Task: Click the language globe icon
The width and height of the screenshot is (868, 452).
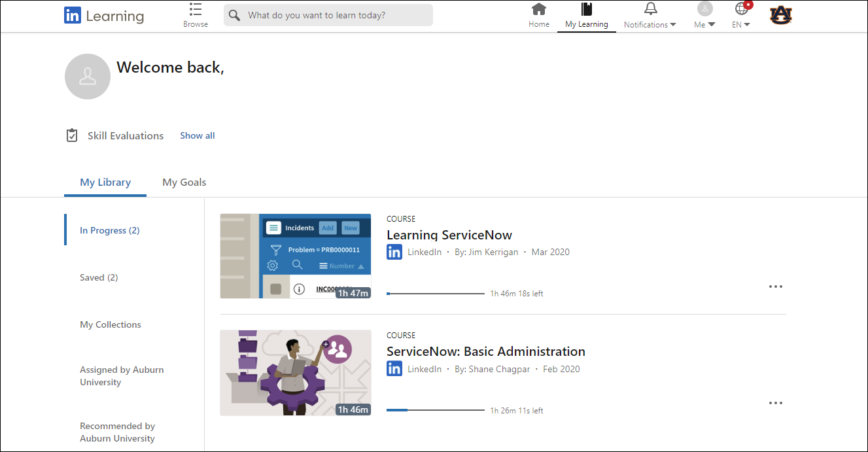Action: 741,9
